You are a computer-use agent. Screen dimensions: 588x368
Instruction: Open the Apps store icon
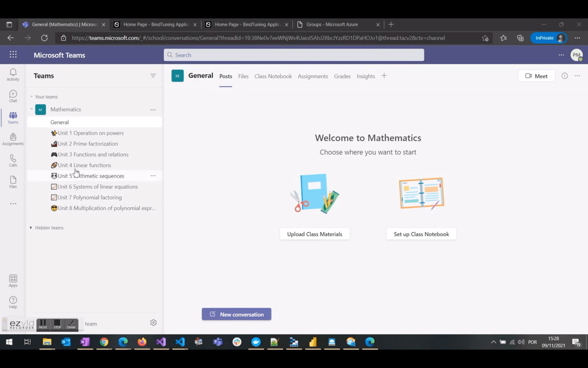(x=13, y=281)
